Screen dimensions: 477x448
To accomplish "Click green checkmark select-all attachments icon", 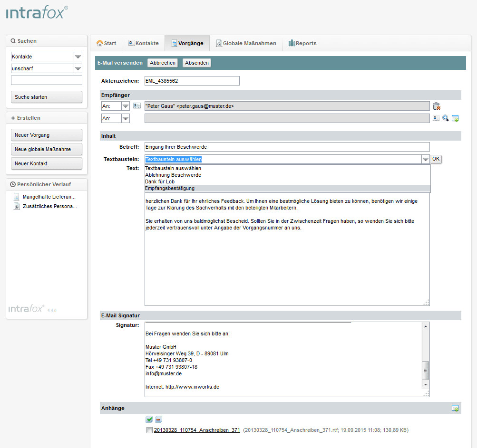I will pos(149,419).
